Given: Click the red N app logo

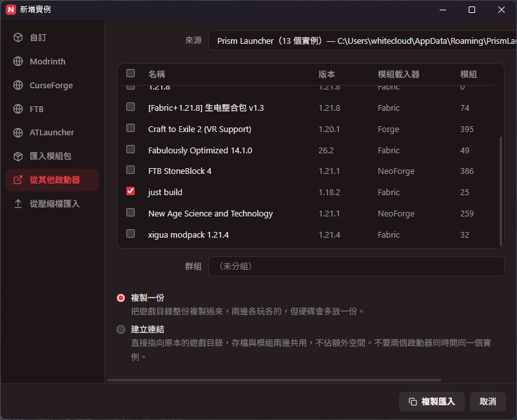Looking at the screenshot, I should click(10, 10).
